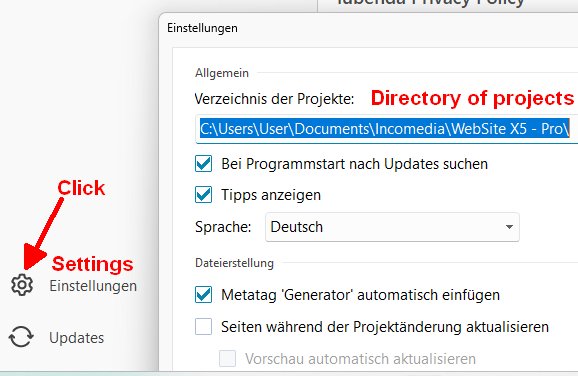Select the Updates sidebar label
578x376 pixels.
[77, 338]
